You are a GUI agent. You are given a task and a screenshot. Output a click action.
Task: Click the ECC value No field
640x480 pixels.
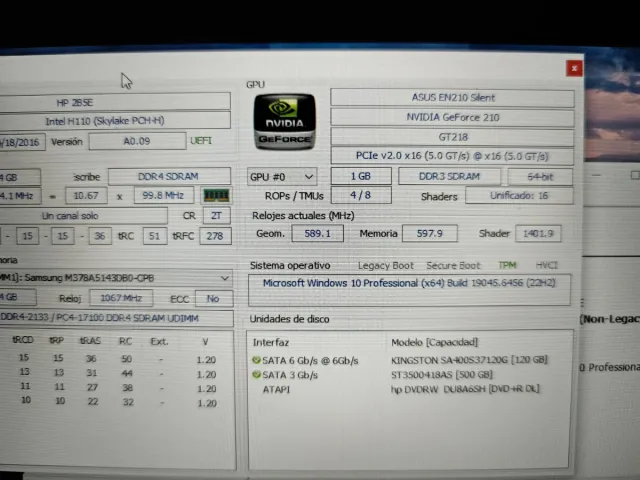213,298
